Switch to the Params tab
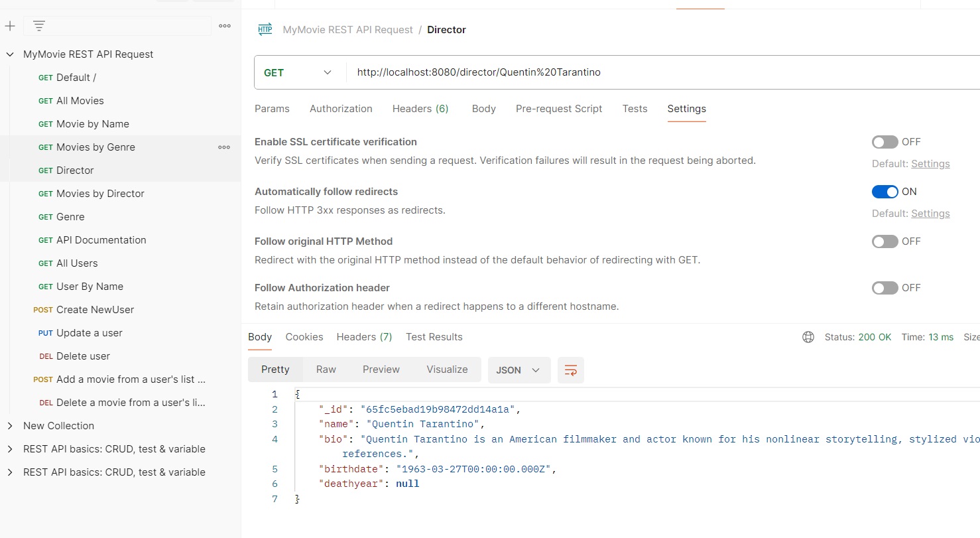Image resolution: width=980 pixels, height=538 pixels. click(272, 109)
